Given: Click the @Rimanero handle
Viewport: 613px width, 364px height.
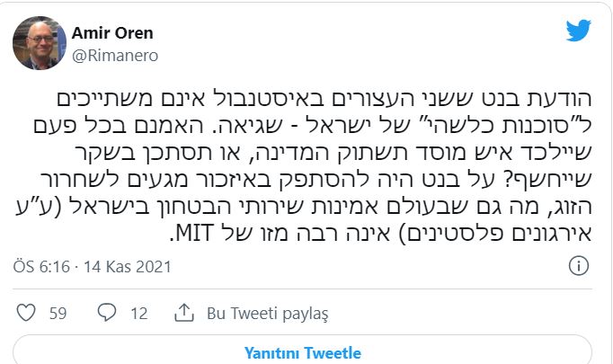Looking at the screenshot, I should tap(110, 54).
